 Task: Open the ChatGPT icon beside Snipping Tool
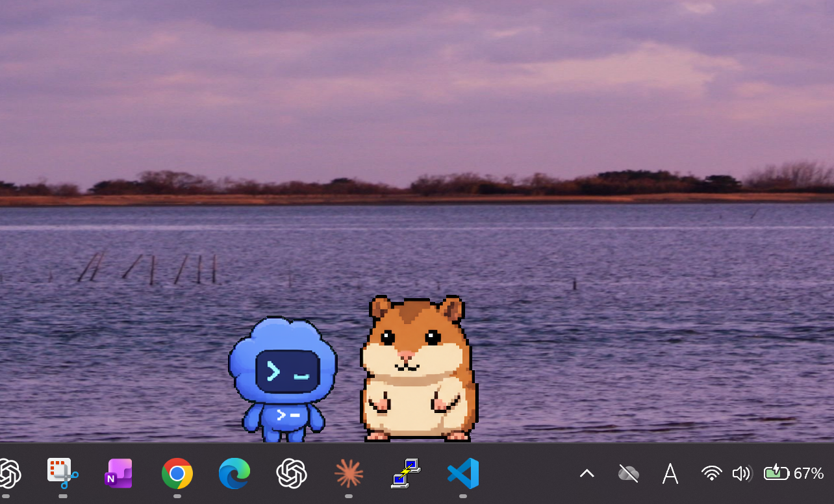coord(9,474)
